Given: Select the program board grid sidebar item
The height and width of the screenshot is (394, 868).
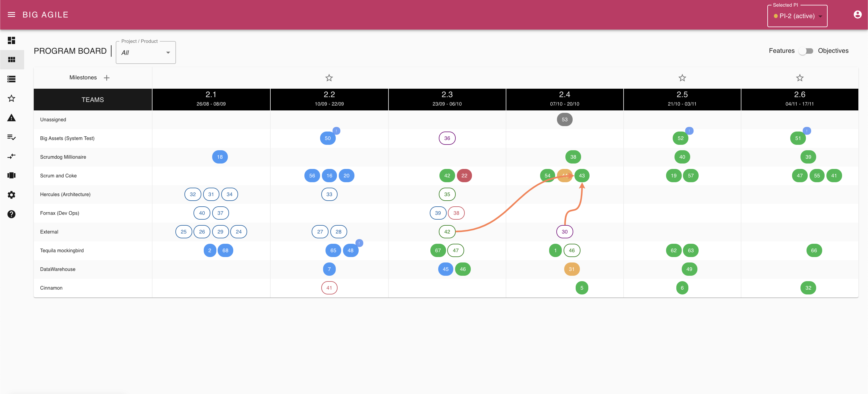Looking at the screenshot, I should click(x=11, y=60).
